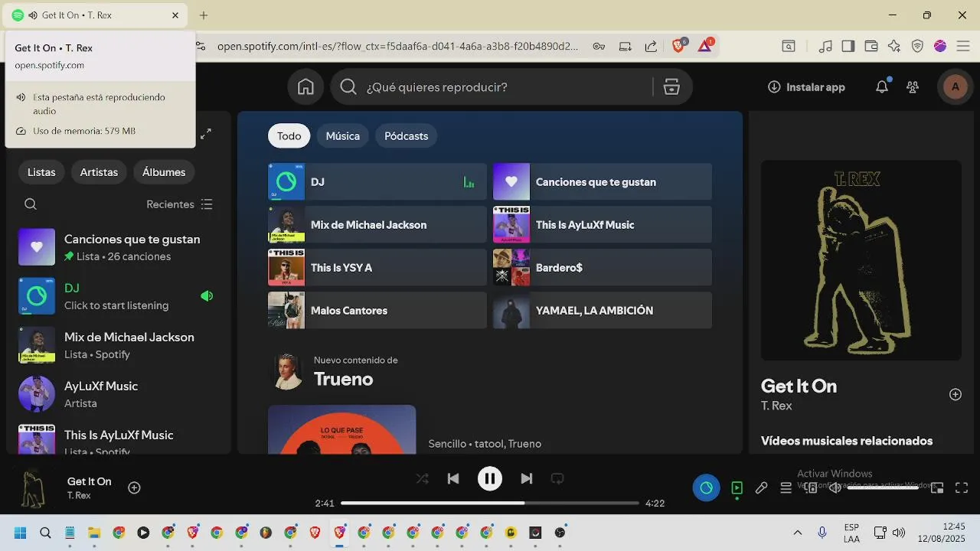Enter full screen mode in player
This screenshot has height=551, width=980.
click(962, 487)
